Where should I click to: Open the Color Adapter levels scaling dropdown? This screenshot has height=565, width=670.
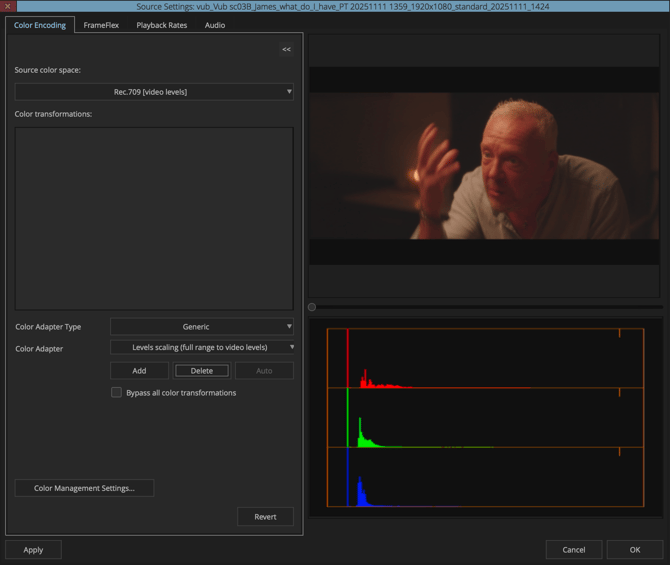pos(202,347)
